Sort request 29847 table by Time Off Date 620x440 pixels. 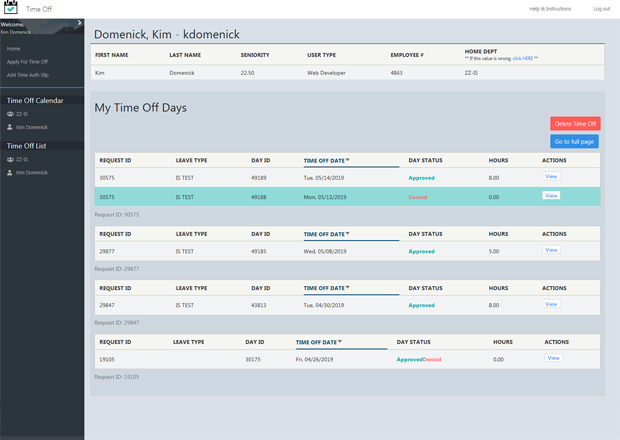326,288
